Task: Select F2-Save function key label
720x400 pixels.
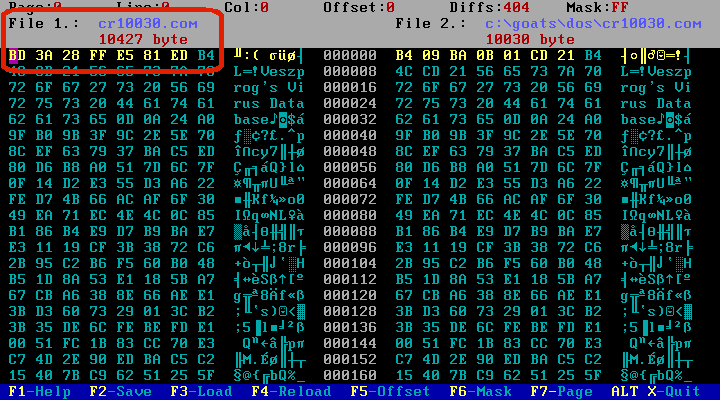Action: pos(120,391)
